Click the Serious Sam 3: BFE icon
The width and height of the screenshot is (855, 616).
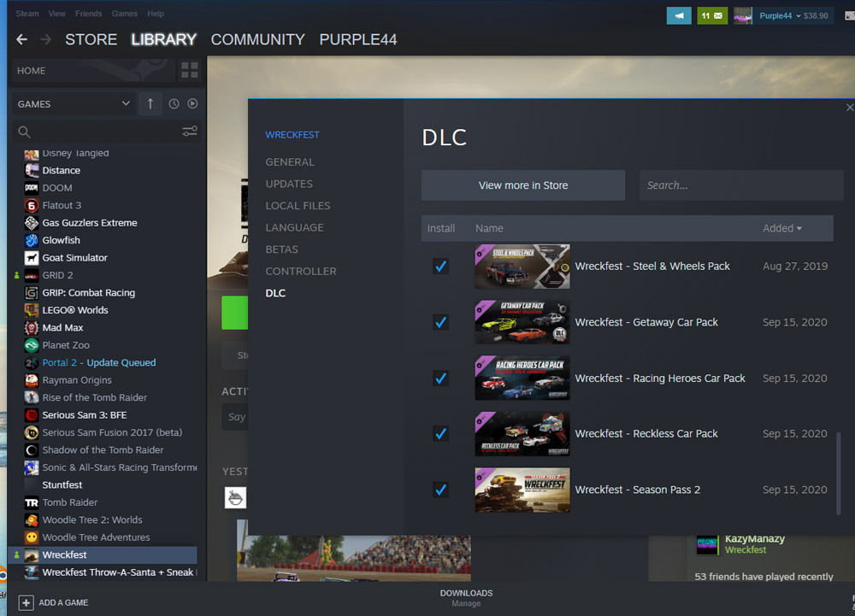(32, 415)
